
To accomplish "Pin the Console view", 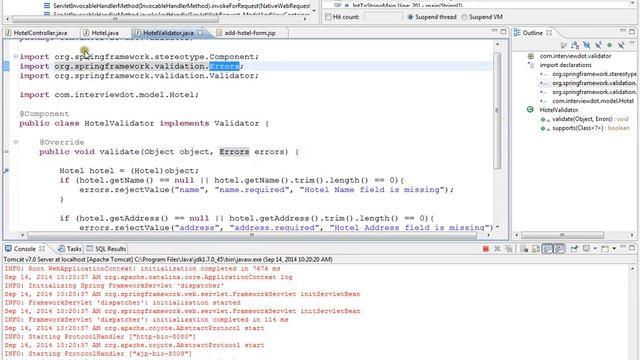I will pos(574,249).
